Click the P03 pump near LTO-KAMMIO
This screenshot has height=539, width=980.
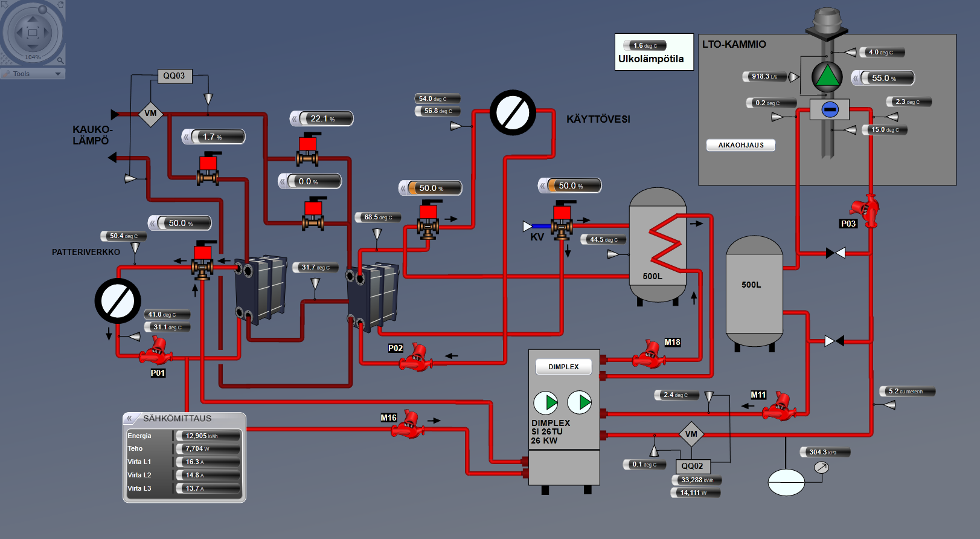[x=866, y=210]
